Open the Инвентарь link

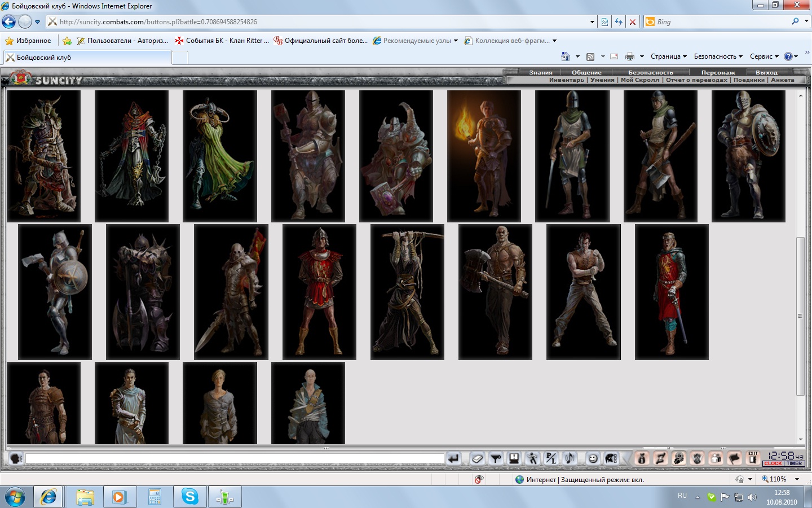(x=567, y=80)
